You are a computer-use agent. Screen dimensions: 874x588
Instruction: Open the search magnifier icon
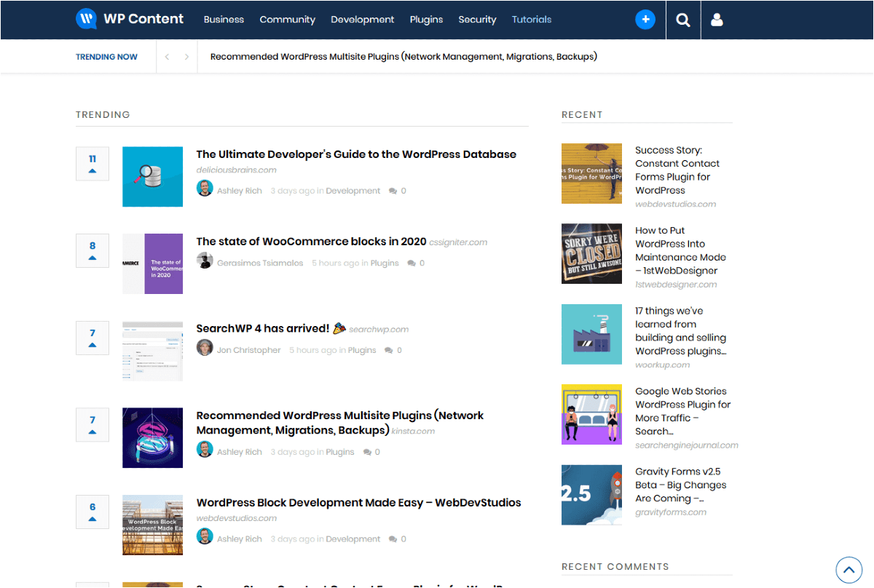683,20
